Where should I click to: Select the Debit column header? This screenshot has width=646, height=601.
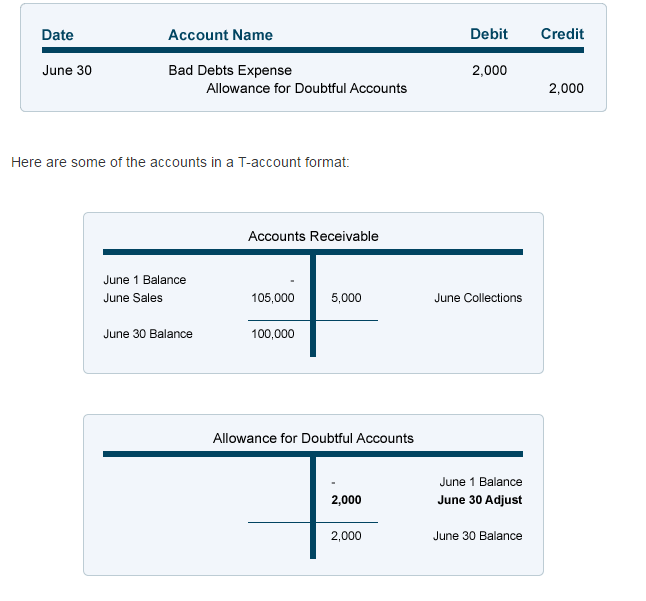[488, 34]
